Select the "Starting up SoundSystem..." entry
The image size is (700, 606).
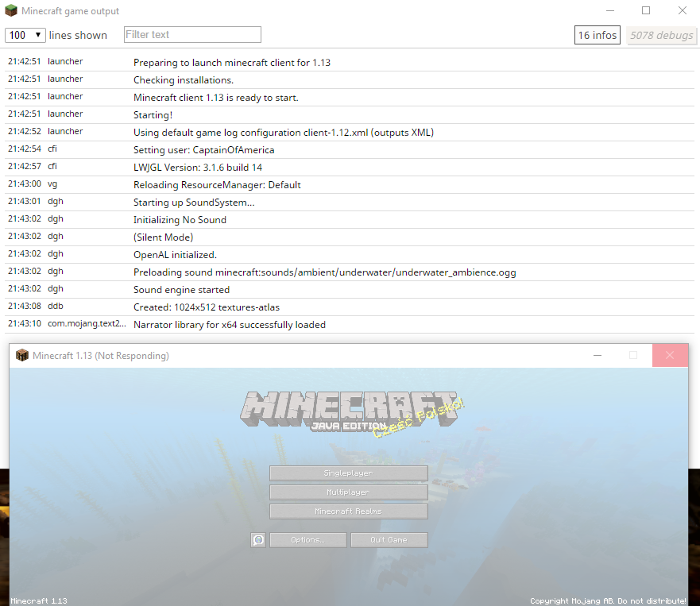[x=350, y=203]
